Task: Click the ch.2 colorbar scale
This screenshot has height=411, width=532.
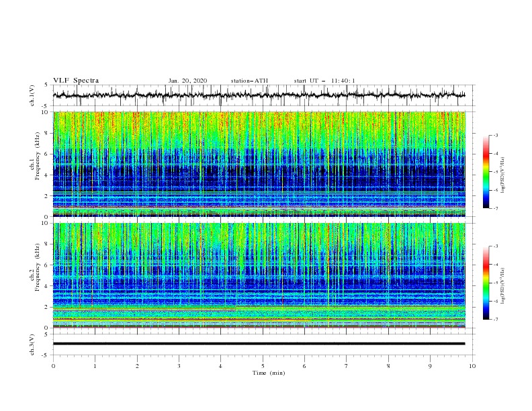Action: coord(486,283)
